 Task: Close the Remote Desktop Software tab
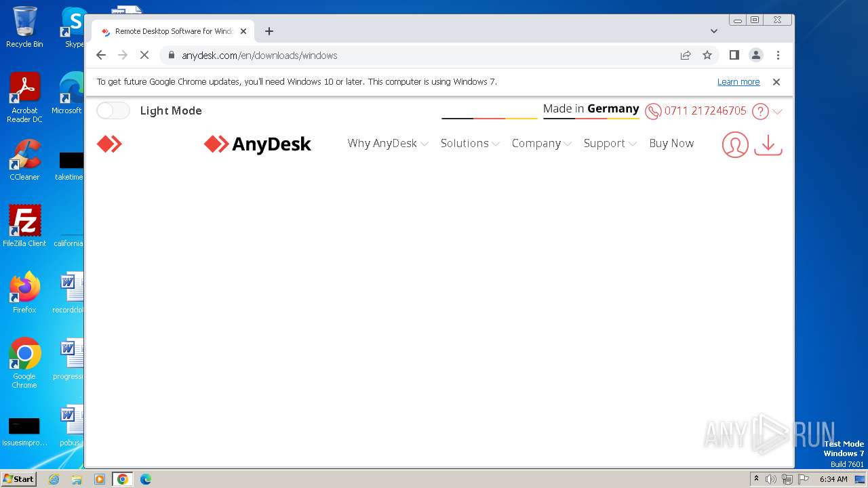[x=243, y=31]
